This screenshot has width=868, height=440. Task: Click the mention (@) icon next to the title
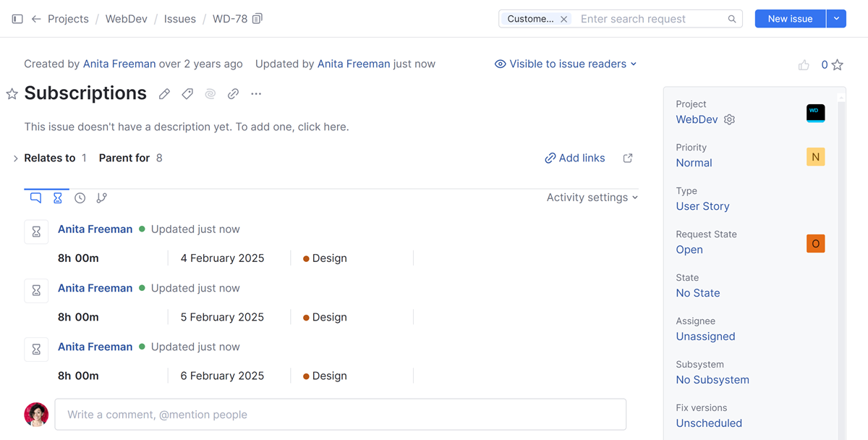pos(210,93)
